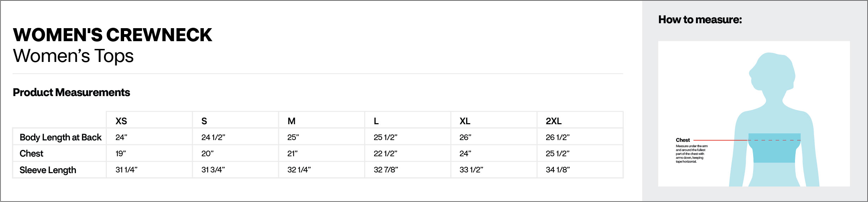Click the 2XL sleeve length value 34 1/8"
This screenshot has height=202, width=868.
coord(558,170)
